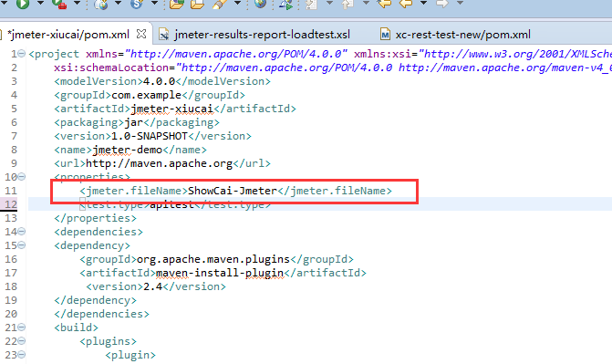Collapse the plugin block on line 23
Viewport: 612px width, 364px height.
pos(22,354)
